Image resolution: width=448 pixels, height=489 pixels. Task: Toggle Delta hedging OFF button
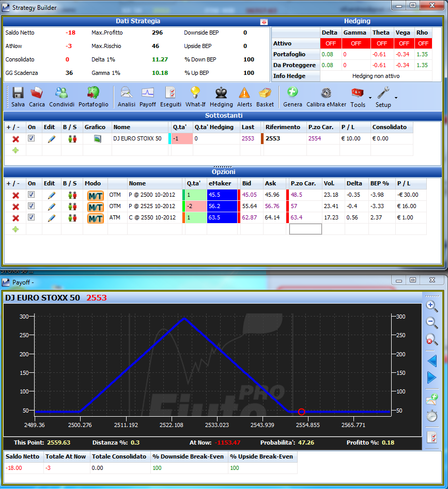331,43
